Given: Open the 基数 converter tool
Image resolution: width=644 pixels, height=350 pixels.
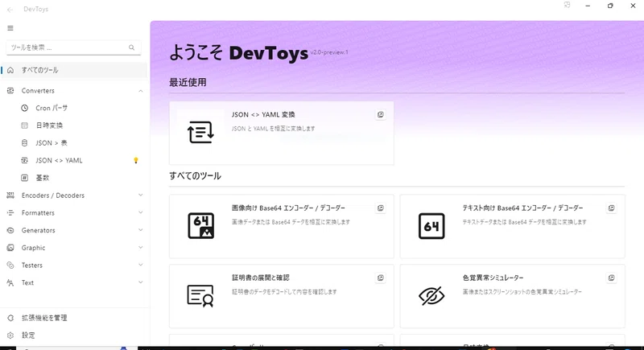Looking at the screenshot, I should click(74, 178).
